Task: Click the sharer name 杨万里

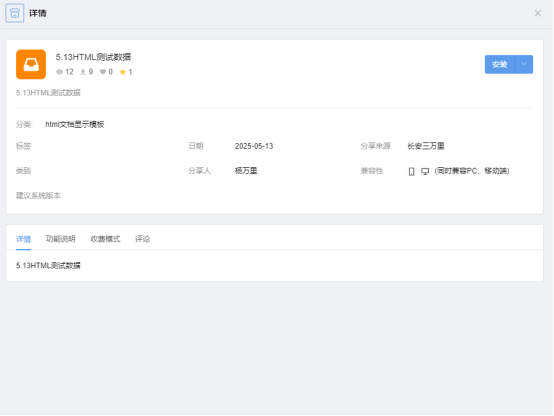Action: pyautogui.click(x=246, y=171)
